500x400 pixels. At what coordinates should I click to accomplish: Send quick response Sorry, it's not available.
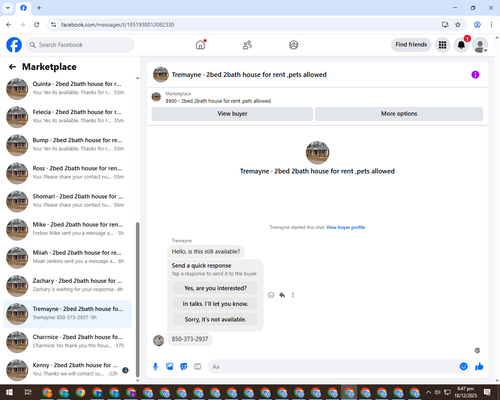(x=215, y=319)
